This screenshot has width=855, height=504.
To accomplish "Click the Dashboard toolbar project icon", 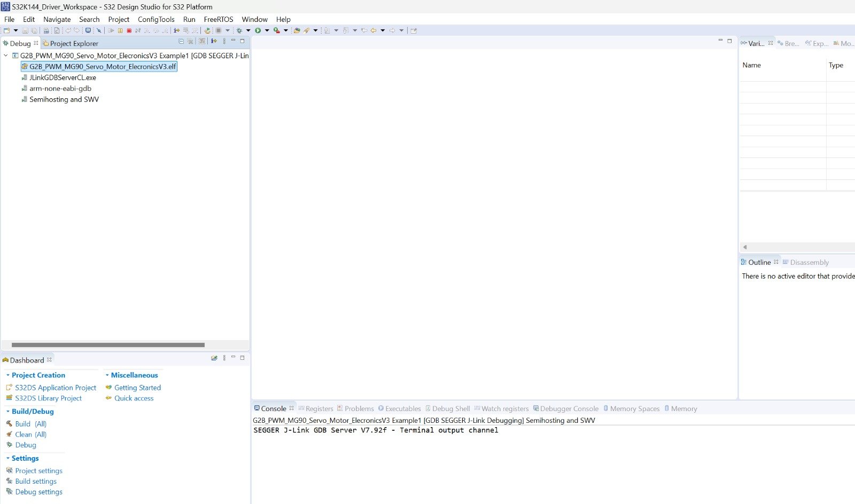I will coord(214,358).
